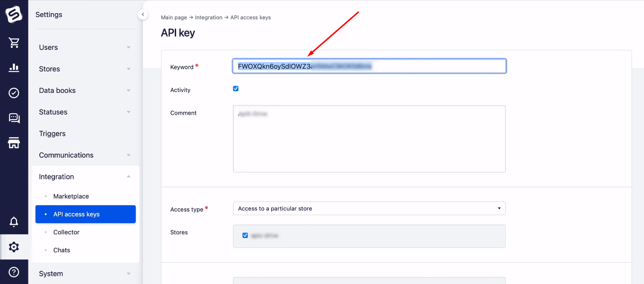The image size is (644, 284).
Task: Toggle the Activity checkbox
Action: tap(236, 89)
